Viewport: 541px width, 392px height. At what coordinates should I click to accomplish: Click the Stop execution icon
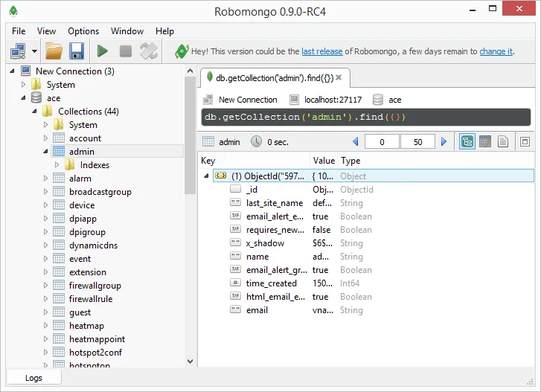pyautogui.click(x=126, y=51)
